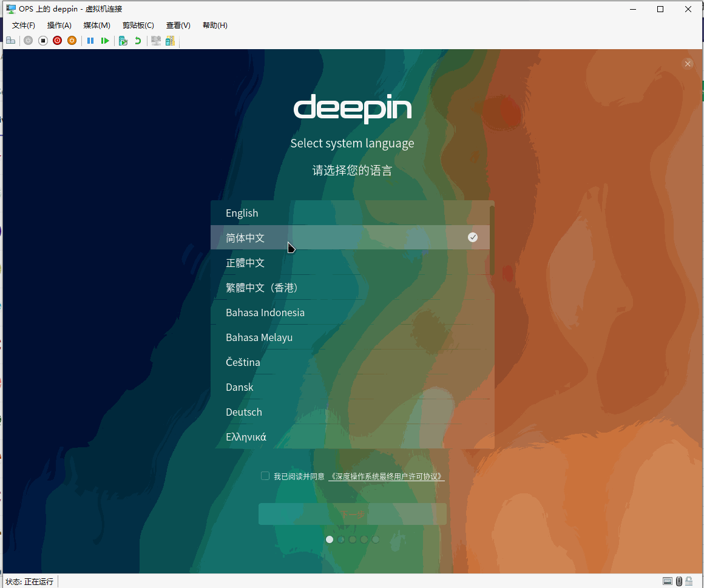Open the 帮助(H) menu
Viewport: 704px width, 588px height.
pyautogui.click(x=215, y=25)
